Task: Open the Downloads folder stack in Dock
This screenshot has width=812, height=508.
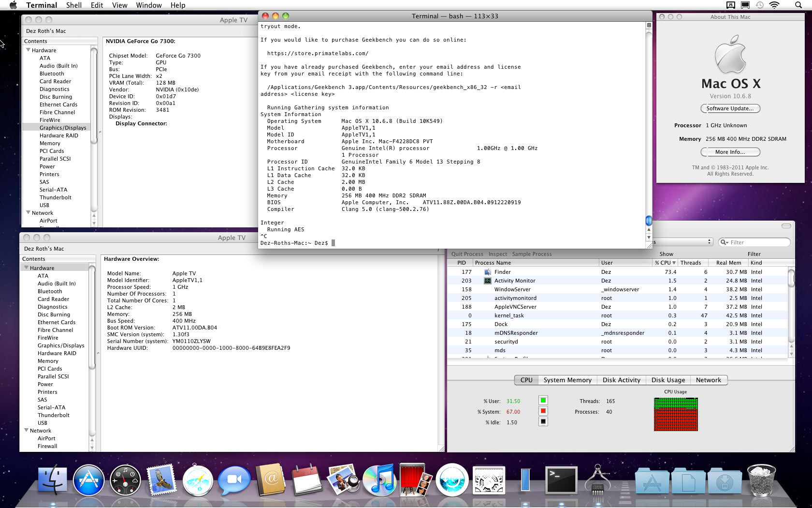Action: point(725,482)
